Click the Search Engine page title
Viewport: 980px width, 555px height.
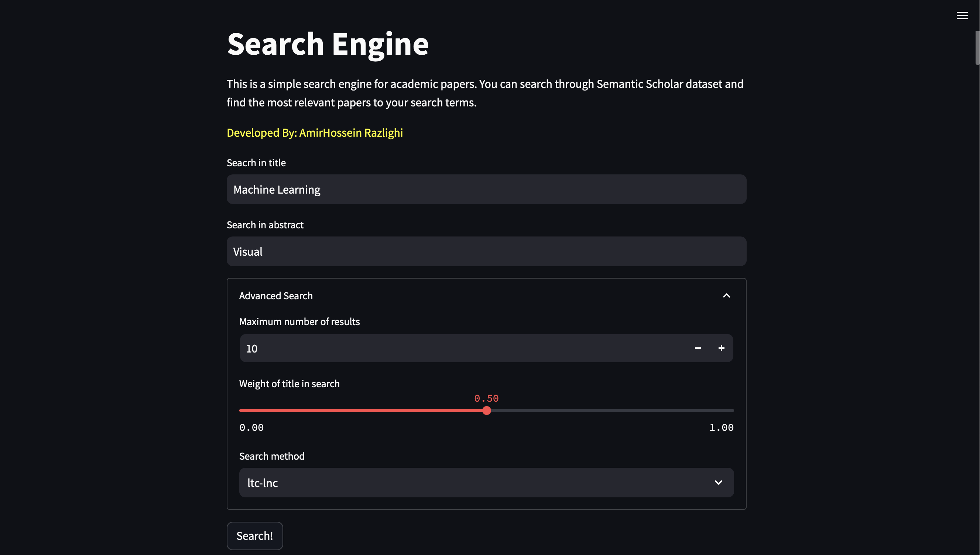tap(328, 44)
